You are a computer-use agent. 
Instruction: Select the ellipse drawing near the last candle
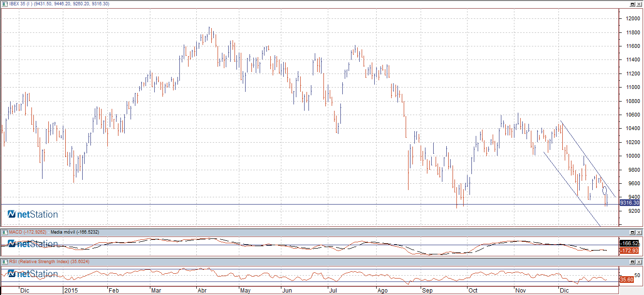coord(604,191)
